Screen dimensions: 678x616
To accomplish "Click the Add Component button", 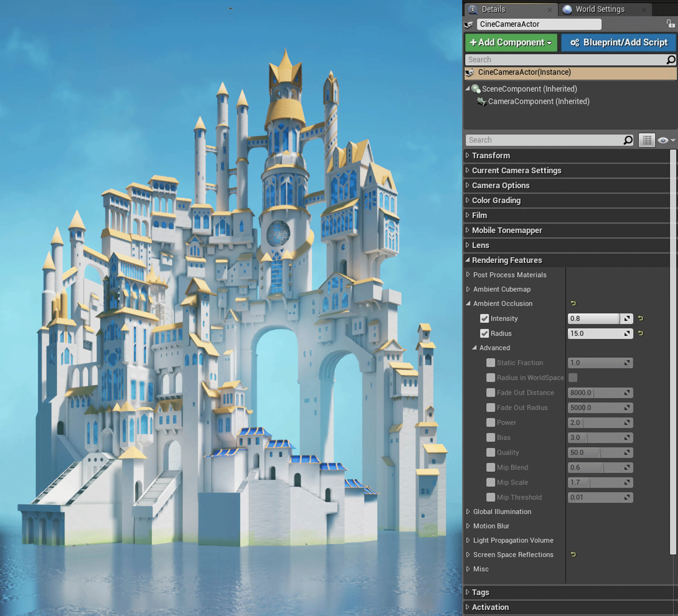I will click(511, 42).
